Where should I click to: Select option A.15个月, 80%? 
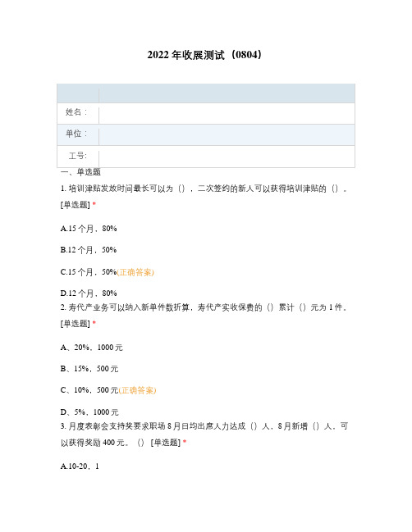coord(89,229)
